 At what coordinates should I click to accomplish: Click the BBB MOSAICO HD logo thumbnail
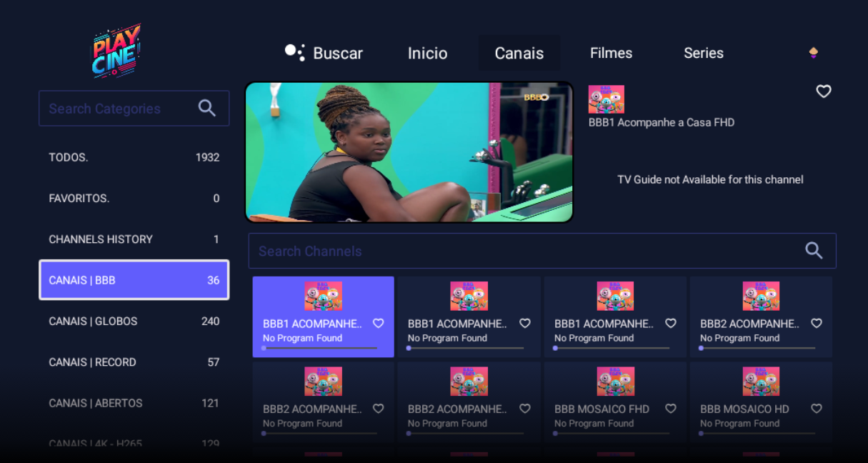tap(761, 382)
